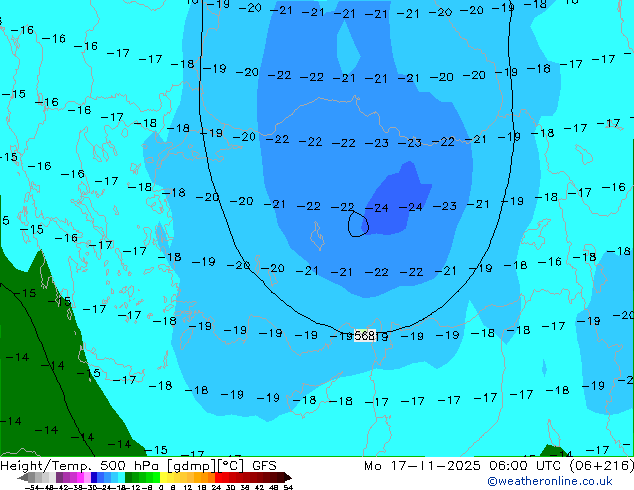The image size is (634, 490).
Task: Click the [gdmp] unit label
Action: pyautogui.click(x=192, y=466)
